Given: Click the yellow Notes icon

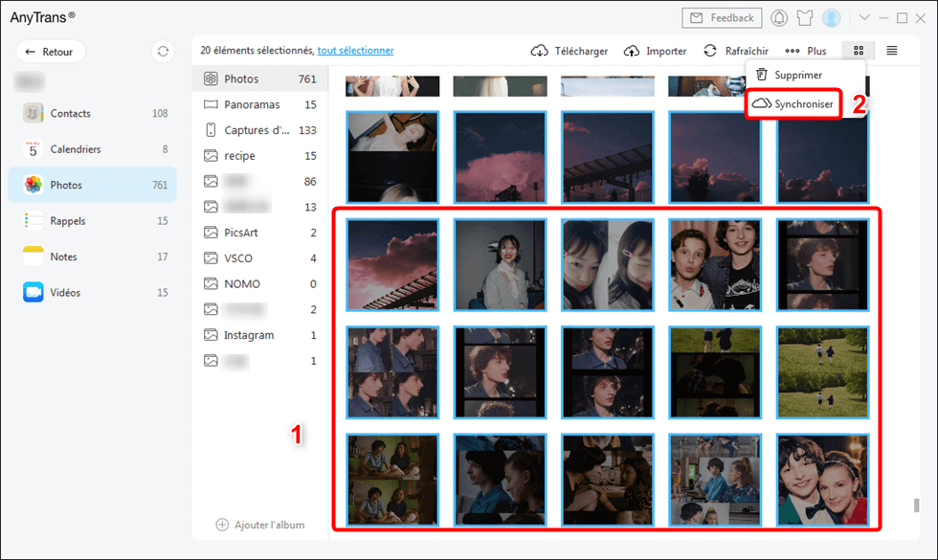Looking at the screenshot, I should [x=33, y=257].
